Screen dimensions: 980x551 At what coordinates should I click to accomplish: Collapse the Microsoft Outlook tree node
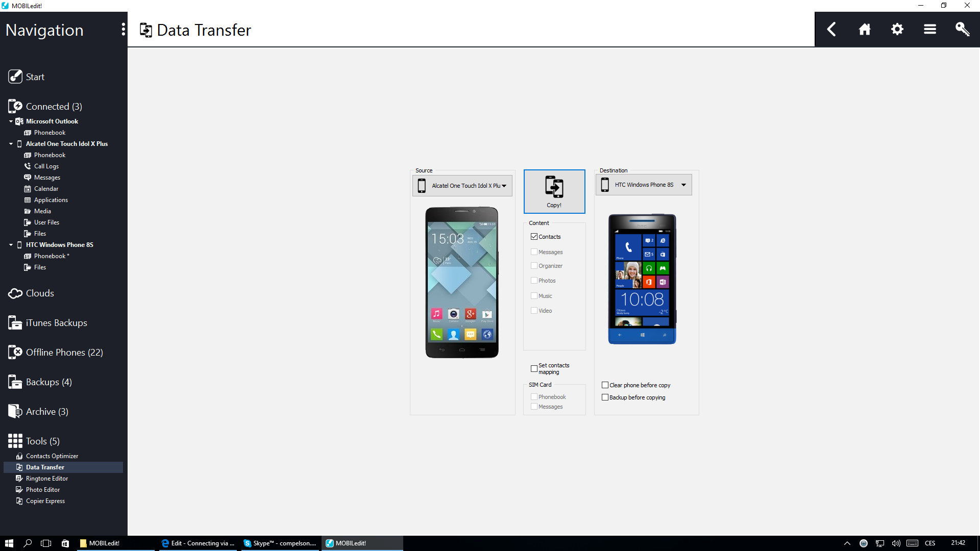tap(11, 121)
